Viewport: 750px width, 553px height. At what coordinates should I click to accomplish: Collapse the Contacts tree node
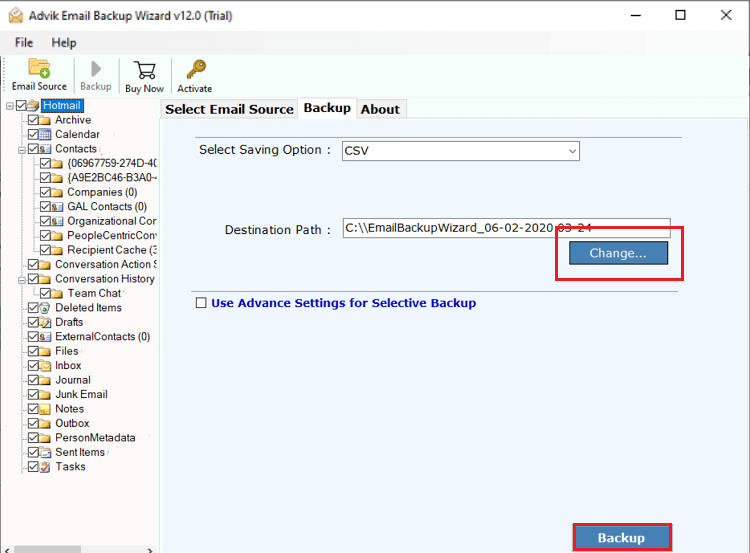[x=22, y=150]
